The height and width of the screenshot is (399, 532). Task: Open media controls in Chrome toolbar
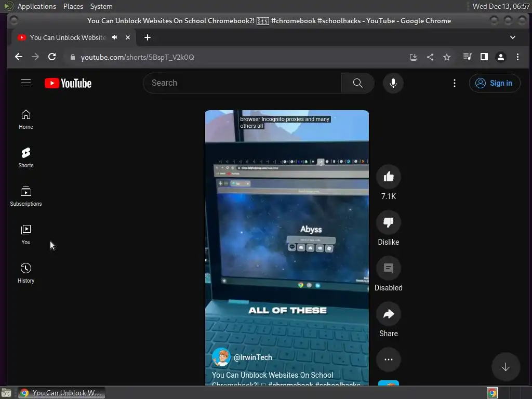tap(467, 57)
